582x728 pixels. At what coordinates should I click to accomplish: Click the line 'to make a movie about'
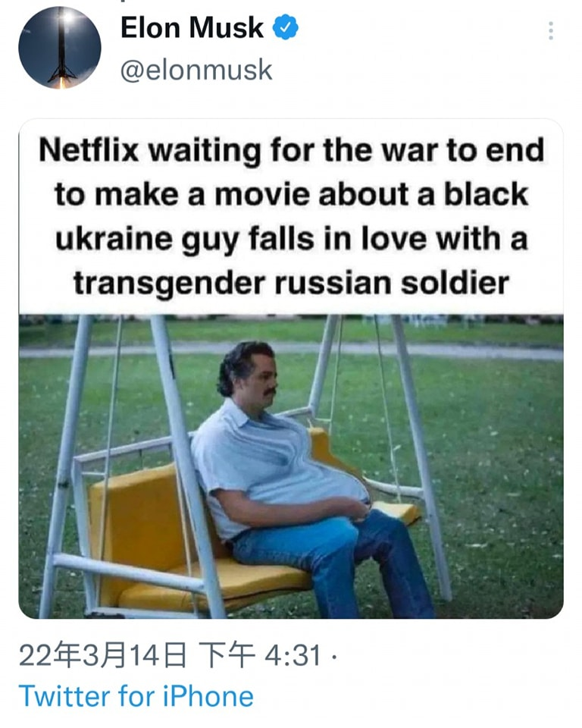233,195
